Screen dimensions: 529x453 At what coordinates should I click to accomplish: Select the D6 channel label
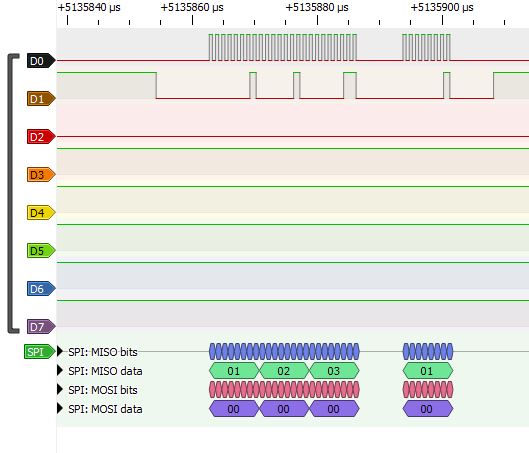click(41, 289)
